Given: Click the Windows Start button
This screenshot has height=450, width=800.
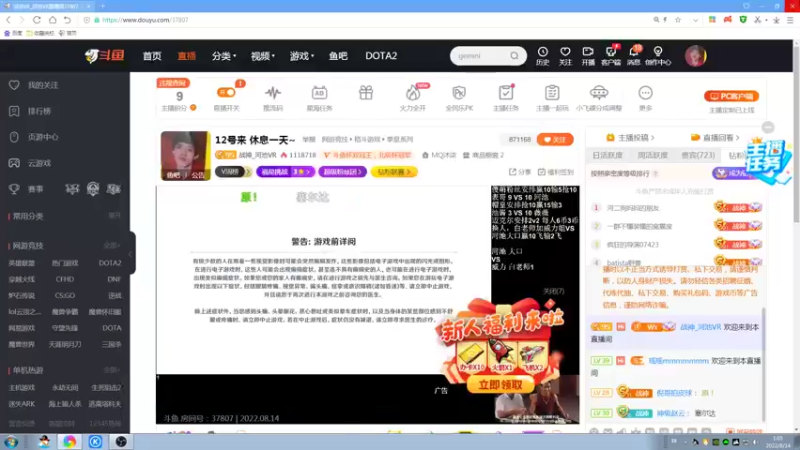Looking at the screenshot, I should [11, 442].
